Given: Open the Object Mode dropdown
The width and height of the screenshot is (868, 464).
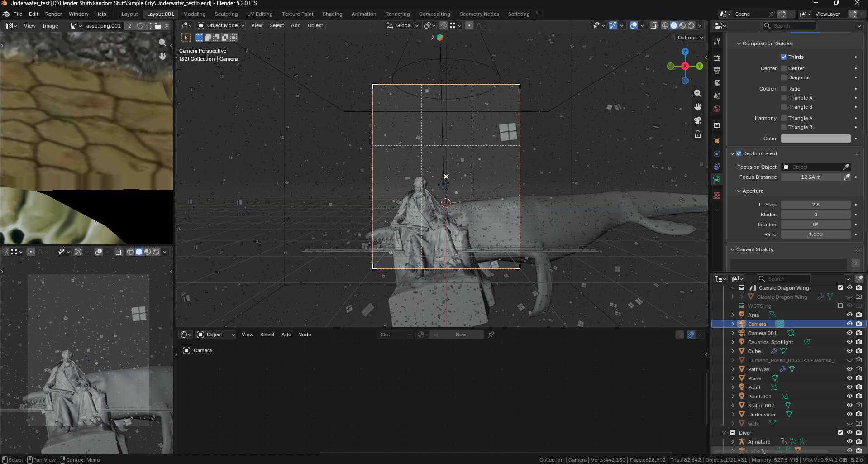Looking at the screenshot, I should 221,25.
